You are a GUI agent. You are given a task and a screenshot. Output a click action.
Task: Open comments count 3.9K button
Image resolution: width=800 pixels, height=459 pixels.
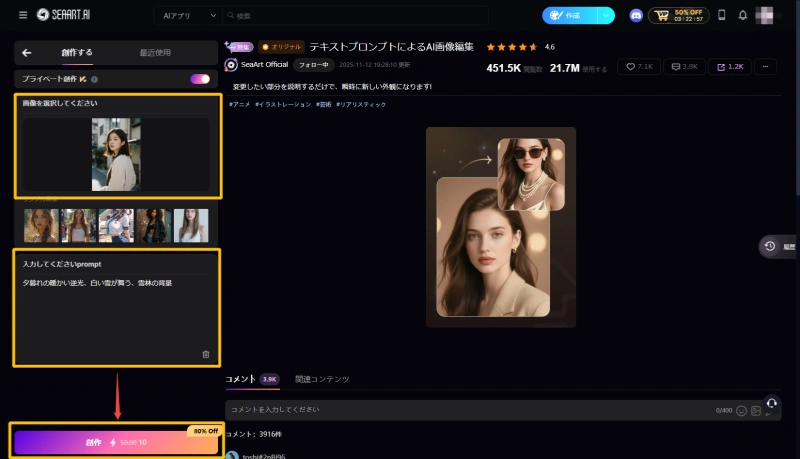(x=684, y=67)
